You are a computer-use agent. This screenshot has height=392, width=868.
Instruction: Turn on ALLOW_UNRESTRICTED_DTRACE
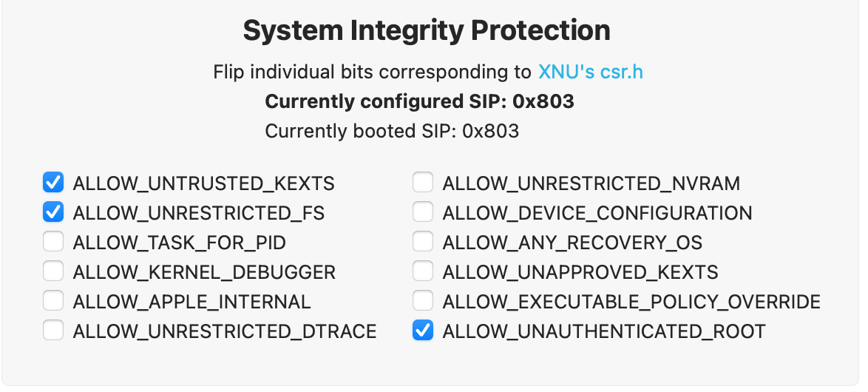point(52,331)
